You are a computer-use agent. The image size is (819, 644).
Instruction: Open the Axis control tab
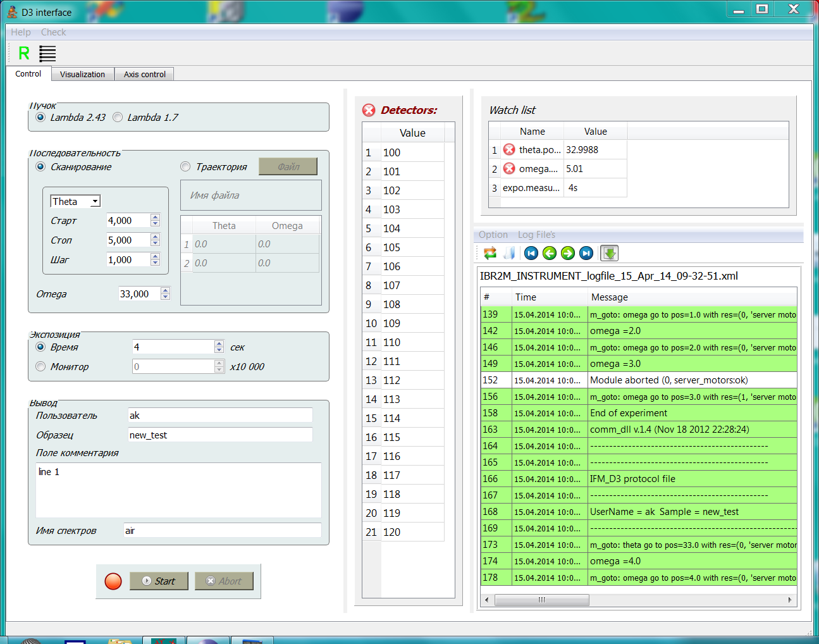[x=144, y=75]
